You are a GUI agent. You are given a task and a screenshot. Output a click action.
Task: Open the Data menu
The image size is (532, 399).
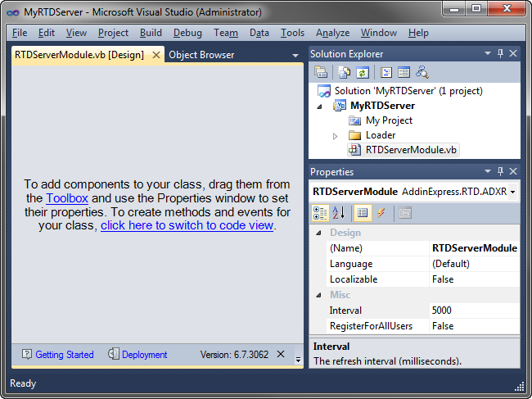tap(259, 33)
